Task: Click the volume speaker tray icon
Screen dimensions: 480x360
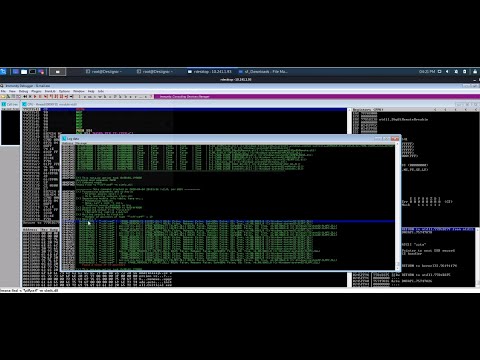Action: 448,71
